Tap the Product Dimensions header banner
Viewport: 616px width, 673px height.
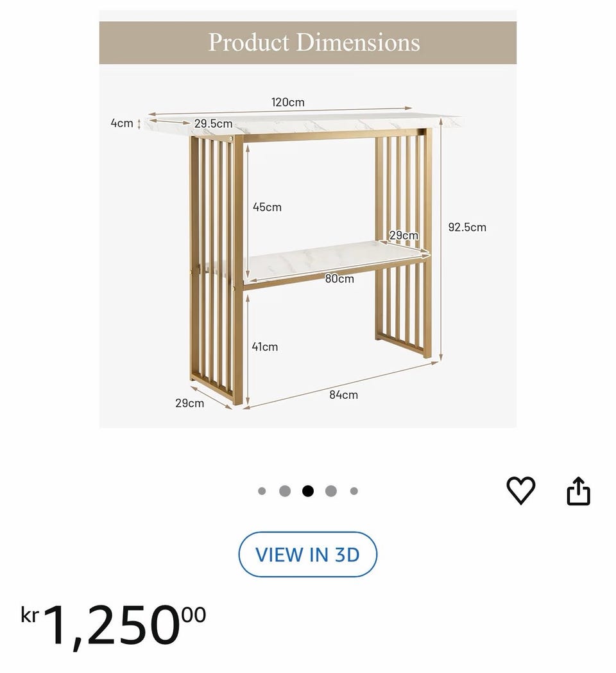(308, 42)
